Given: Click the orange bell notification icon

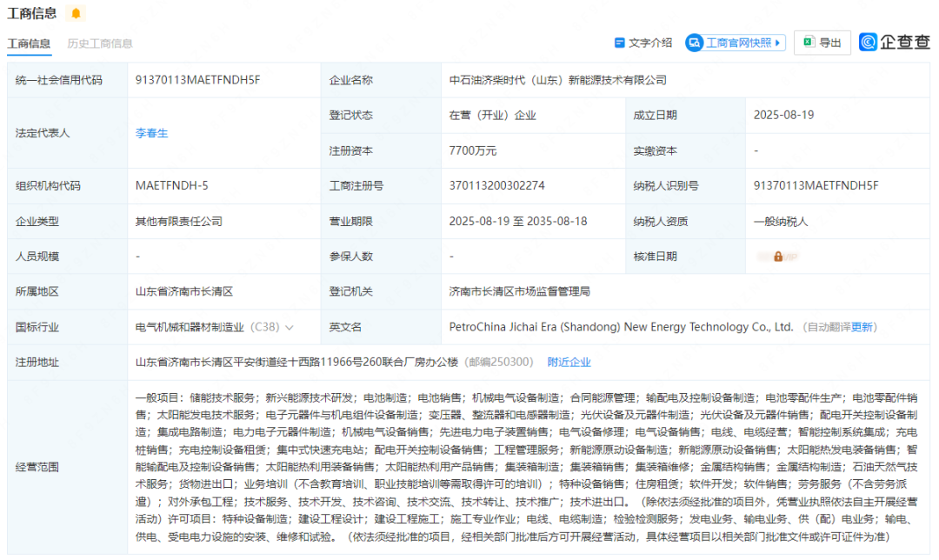Looking at the screenshot, I should [76, 12].
